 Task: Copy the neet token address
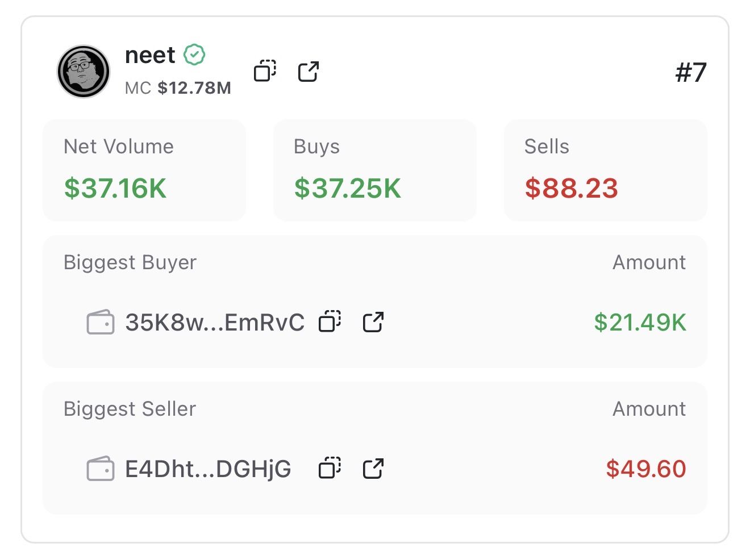click(x=265, y=71)
